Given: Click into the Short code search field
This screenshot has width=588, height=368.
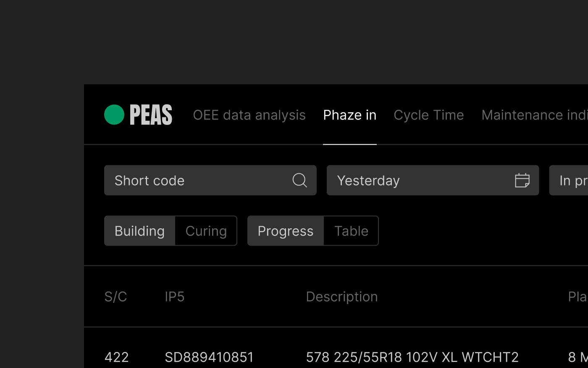Looking at the screenshot, I should point(197,180).
